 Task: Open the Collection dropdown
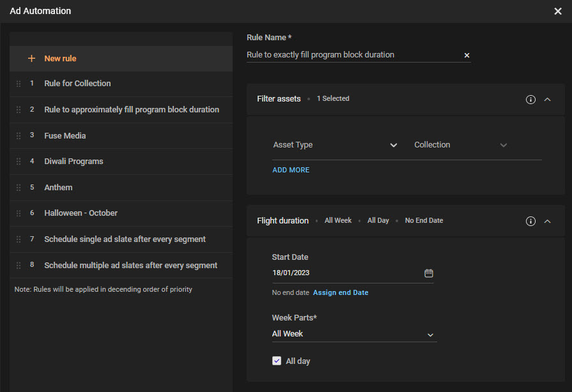pyautogui.click(x=460, y=145)
